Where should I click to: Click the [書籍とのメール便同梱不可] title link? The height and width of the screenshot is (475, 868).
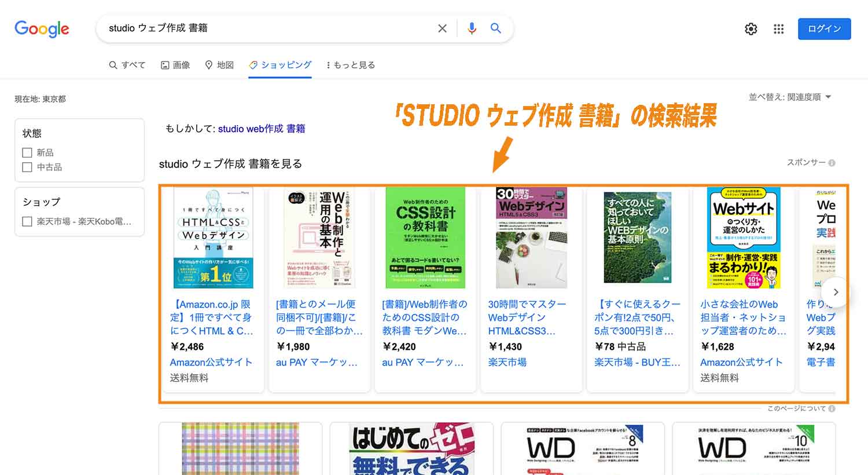tap(319, 317)
